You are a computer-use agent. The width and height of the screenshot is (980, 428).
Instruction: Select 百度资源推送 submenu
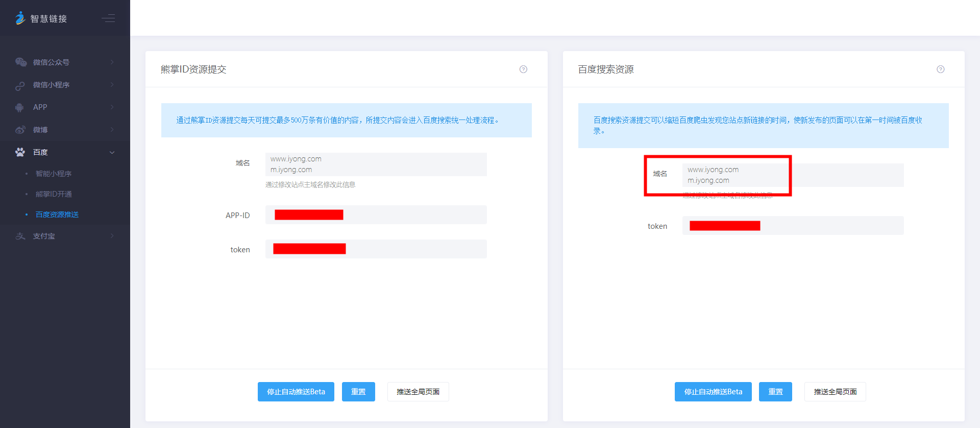[x=57, y=215]
